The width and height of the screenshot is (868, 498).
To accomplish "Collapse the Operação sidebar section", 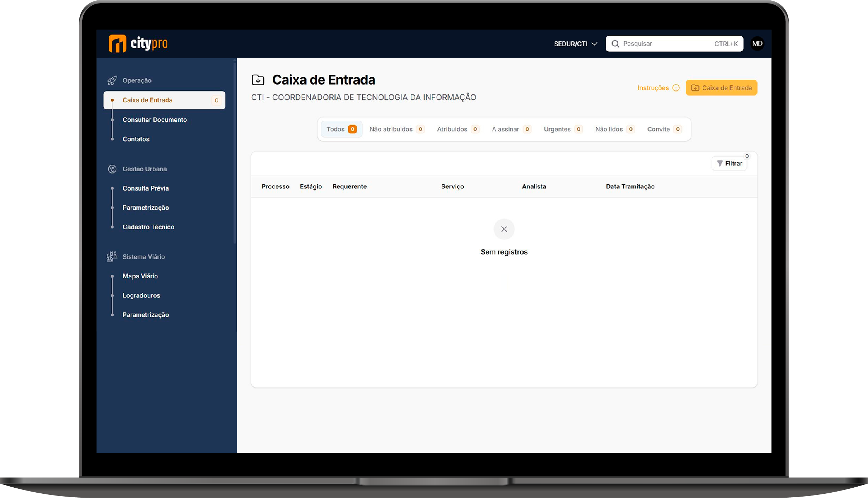I will (x=137, y=80).
